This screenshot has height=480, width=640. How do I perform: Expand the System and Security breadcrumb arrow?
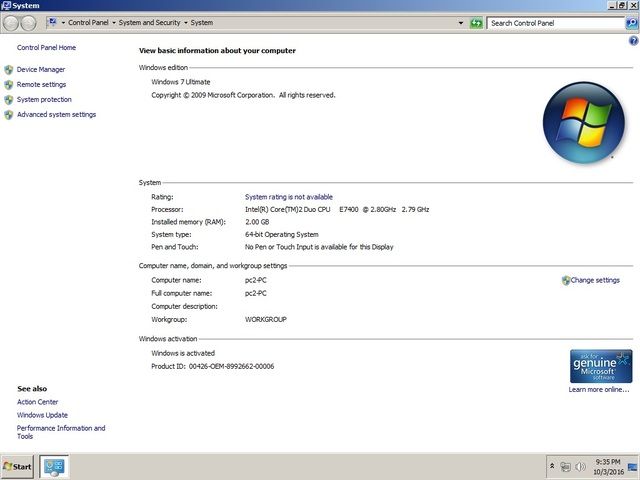click(185, 22)
